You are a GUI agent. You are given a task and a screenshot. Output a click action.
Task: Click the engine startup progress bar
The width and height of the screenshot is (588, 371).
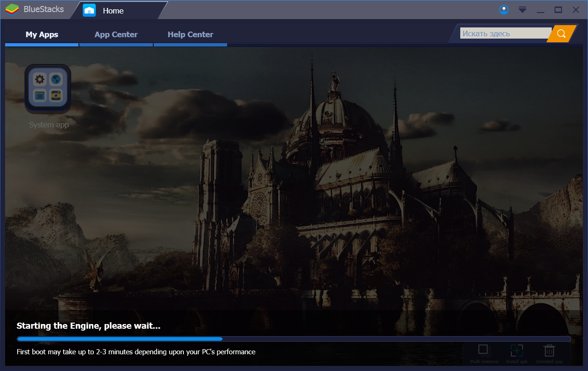pyautogui.click(x=294, y=339)
